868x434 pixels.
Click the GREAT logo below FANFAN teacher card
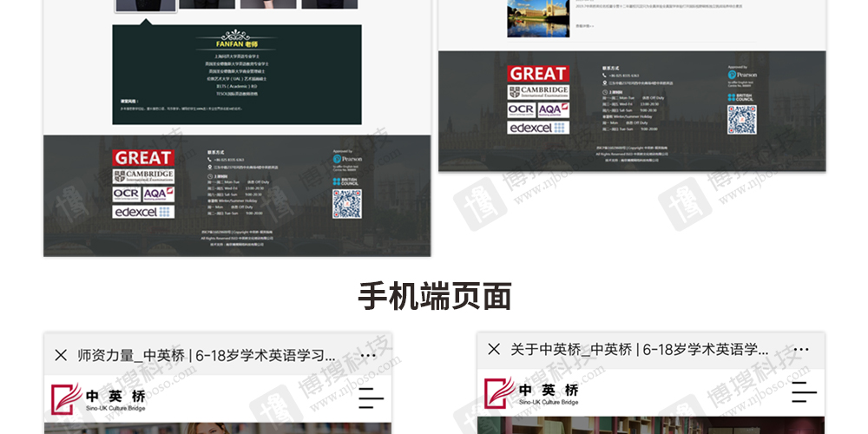pyautogui.click(x=143, y=157)
